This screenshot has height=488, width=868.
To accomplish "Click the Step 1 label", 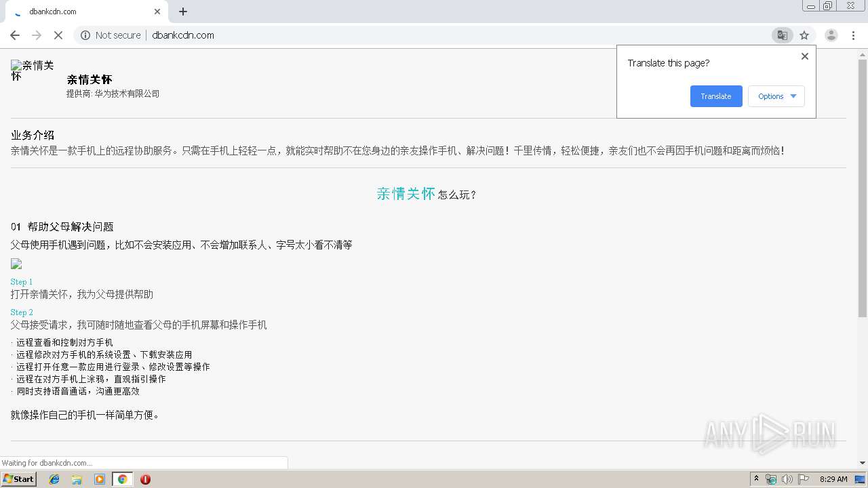I will [x=22, y=281].
